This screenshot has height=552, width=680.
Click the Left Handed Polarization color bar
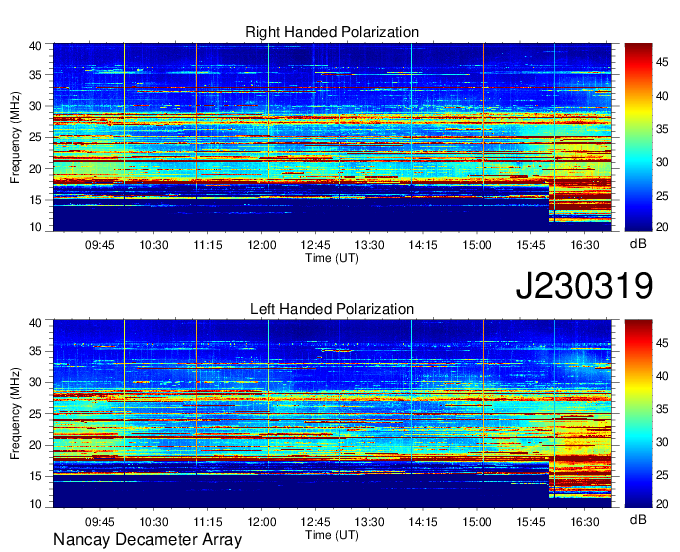[x=638, y=414]
